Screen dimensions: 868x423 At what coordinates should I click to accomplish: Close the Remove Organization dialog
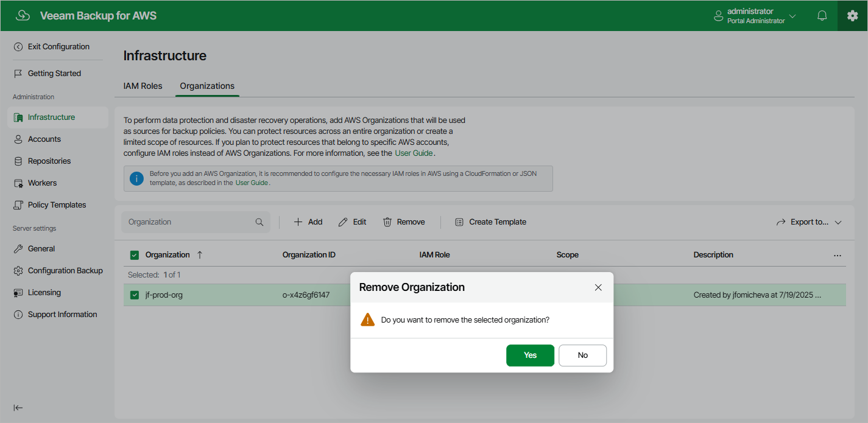pyautogui.click(x=598, y=287)
